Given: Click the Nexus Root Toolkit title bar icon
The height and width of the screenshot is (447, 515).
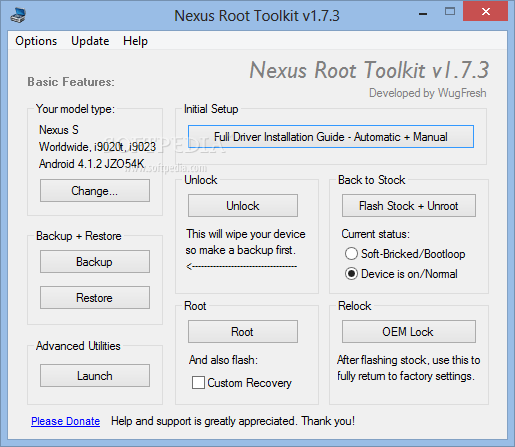Looking at the screenshot, I should point(18,15).
